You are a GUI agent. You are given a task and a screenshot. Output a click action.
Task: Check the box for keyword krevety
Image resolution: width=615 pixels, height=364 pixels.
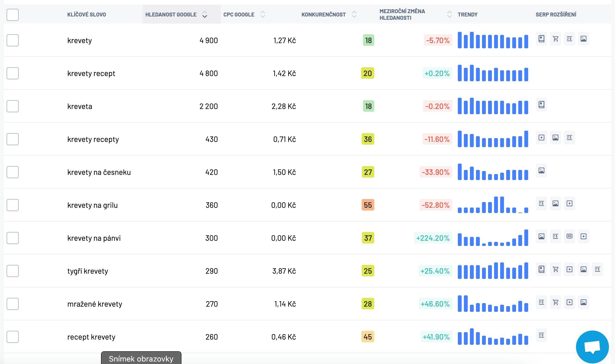click(13, 40)
